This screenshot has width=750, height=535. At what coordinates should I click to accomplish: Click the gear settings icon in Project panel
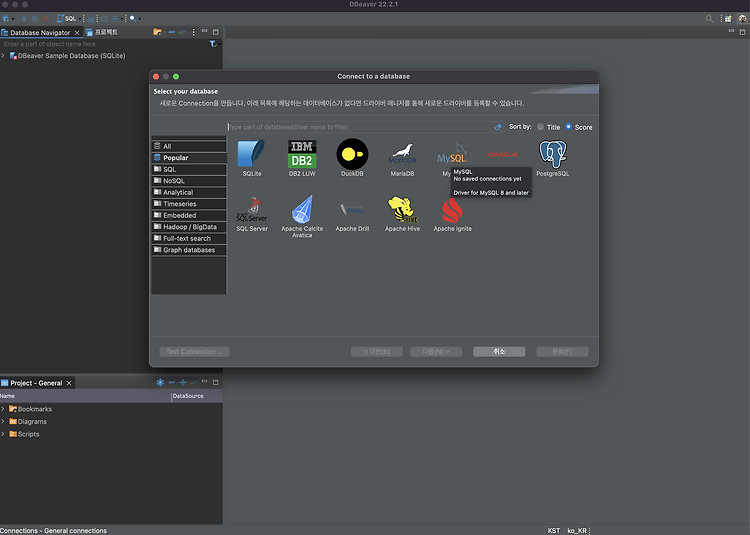(x=160, y=382)
